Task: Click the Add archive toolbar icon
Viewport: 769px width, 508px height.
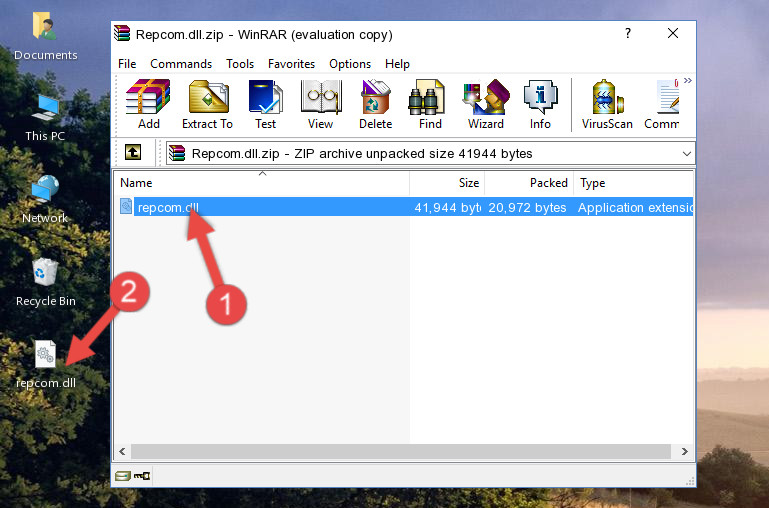Action: tap(148, 104)
